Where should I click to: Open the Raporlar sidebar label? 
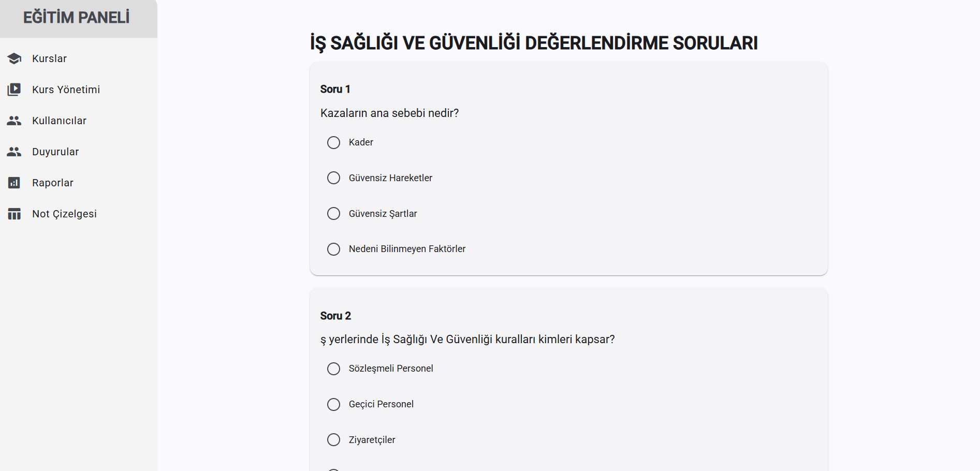point(53,183)
